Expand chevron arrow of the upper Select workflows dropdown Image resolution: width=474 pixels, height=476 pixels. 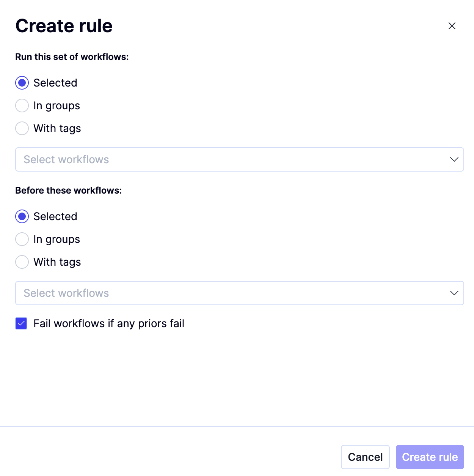[x=454, y=159]
